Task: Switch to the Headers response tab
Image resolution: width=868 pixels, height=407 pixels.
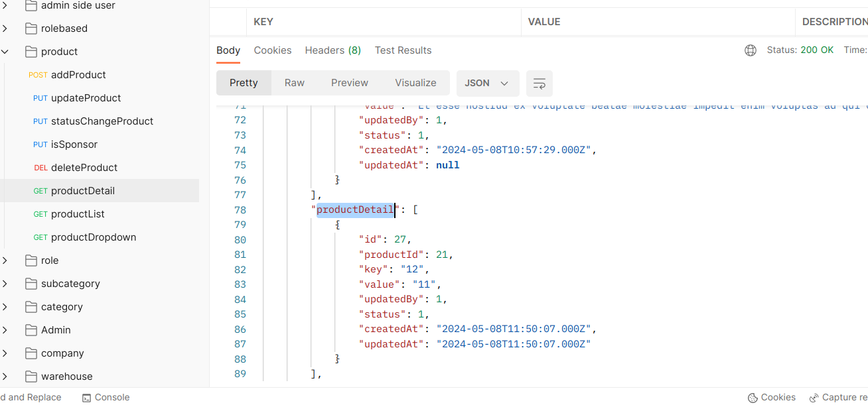Action: coord(332,50)
